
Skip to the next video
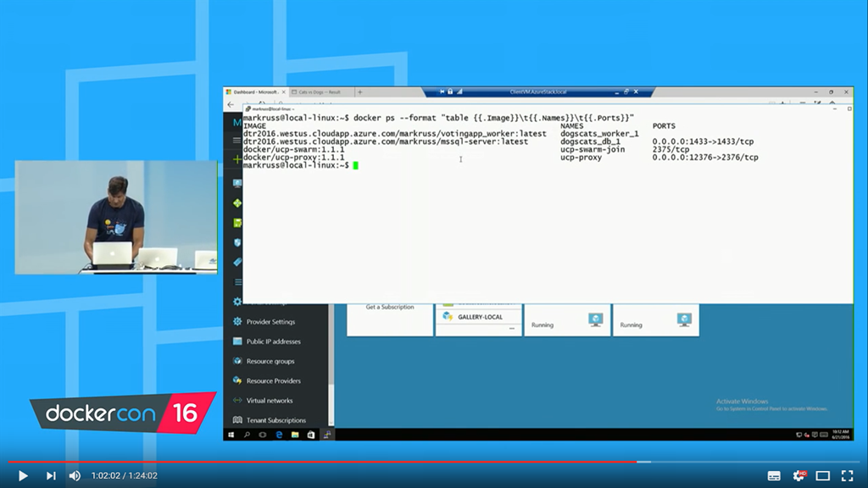point(51,476)
